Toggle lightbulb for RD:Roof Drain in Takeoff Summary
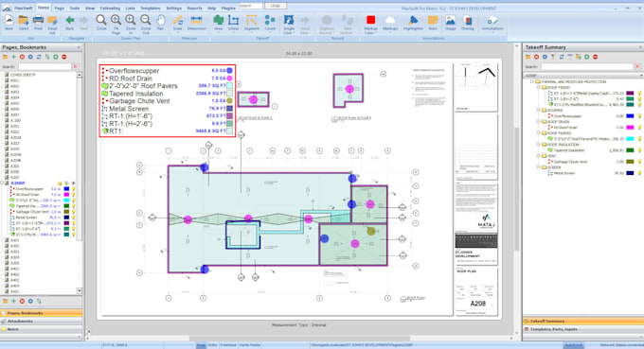The height and width of the screenshot is (349, 644). (x=639, y=128)
